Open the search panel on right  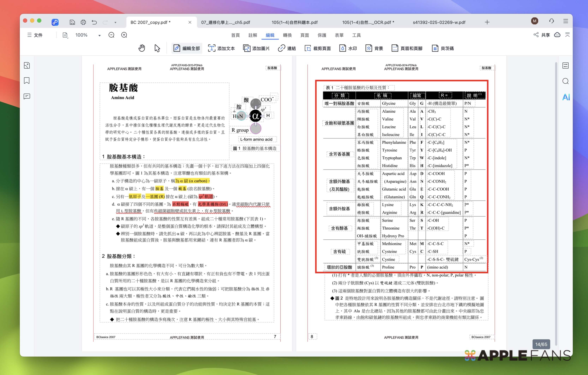tap(566, 81)
